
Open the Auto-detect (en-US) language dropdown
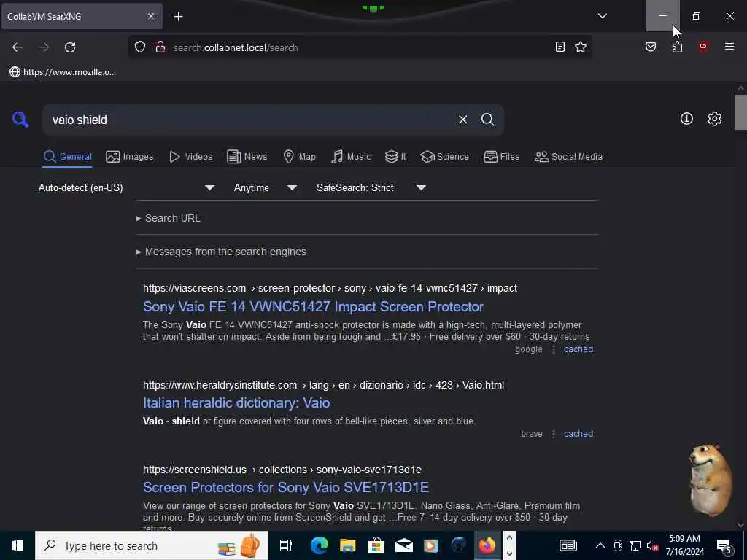click(127, 187)
